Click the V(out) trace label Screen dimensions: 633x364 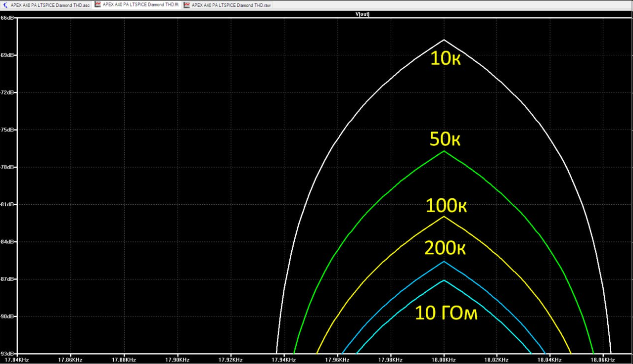tap(362, 14)
